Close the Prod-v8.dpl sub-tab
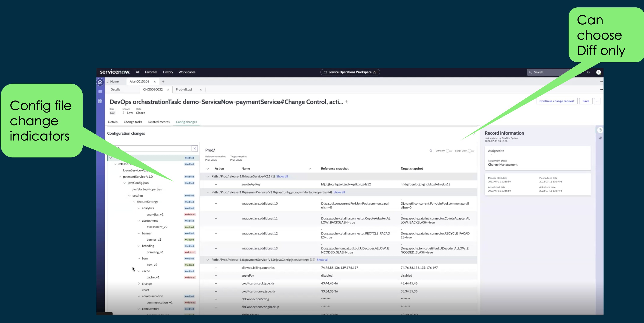This screenshot has width=644, height=323. pos(201,90)
